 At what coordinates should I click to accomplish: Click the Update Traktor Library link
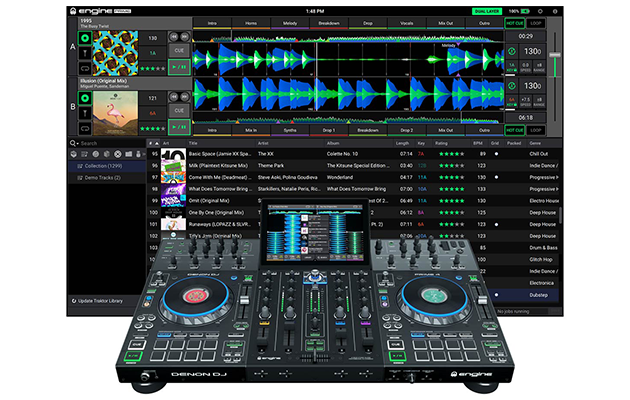[109, 300]
